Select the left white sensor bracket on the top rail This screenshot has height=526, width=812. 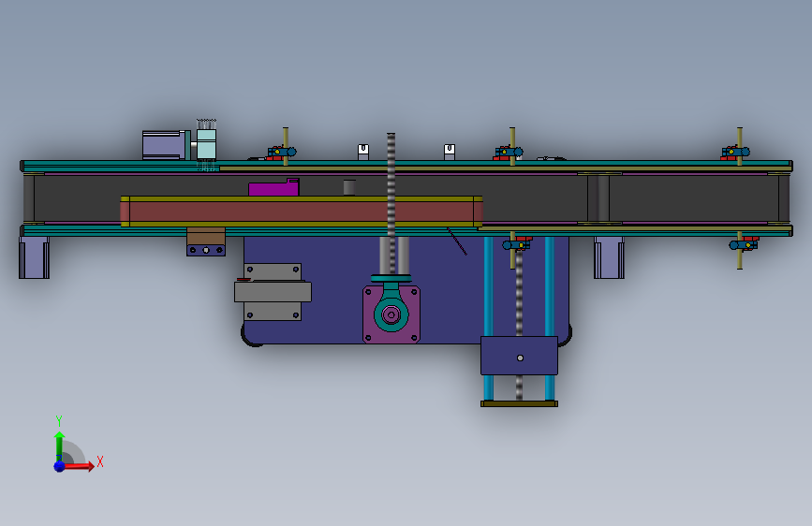pyautogui.click(x=363, y=152)
